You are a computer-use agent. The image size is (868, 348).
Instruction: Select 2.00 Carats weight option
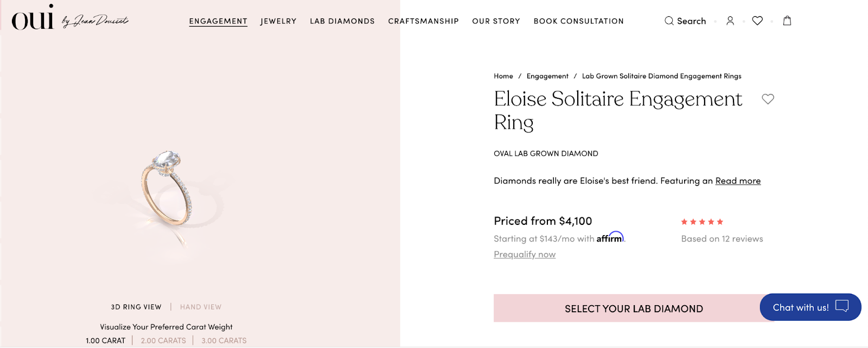(x=163, y=341)
